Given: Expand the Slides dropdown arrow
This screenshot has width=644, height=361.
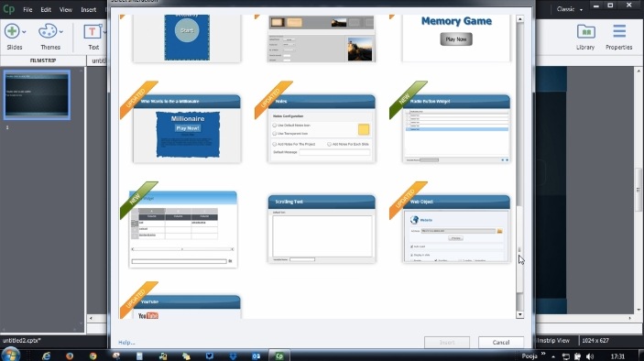Looking at the screenshot, I should [x=24, y=32].
